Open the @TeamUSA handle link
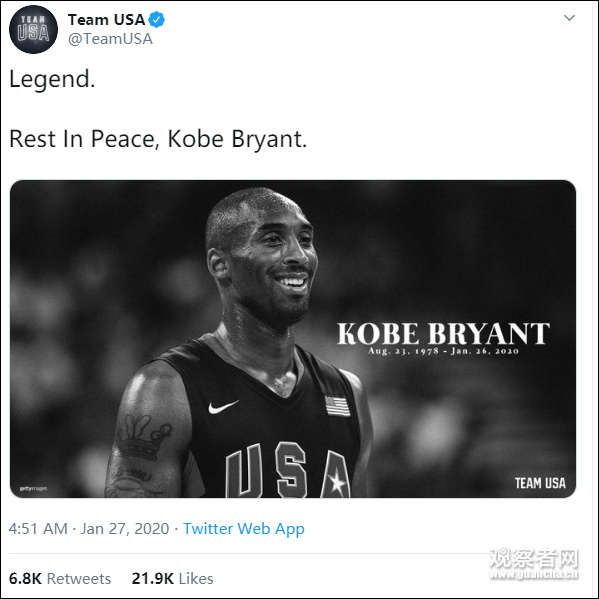The image size is (599, 599). [x=110, y=39]
